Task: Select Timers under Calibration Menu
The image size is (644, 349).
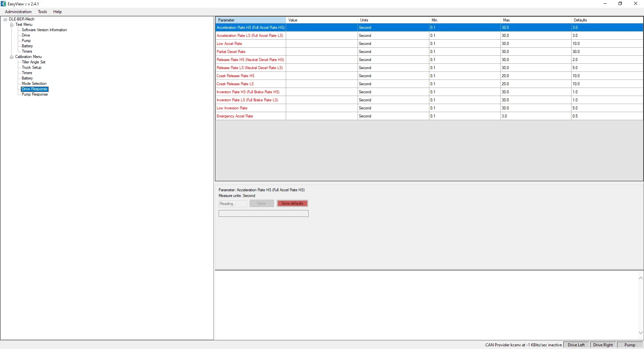Action: pyautogui.click(x=27, y=73)
